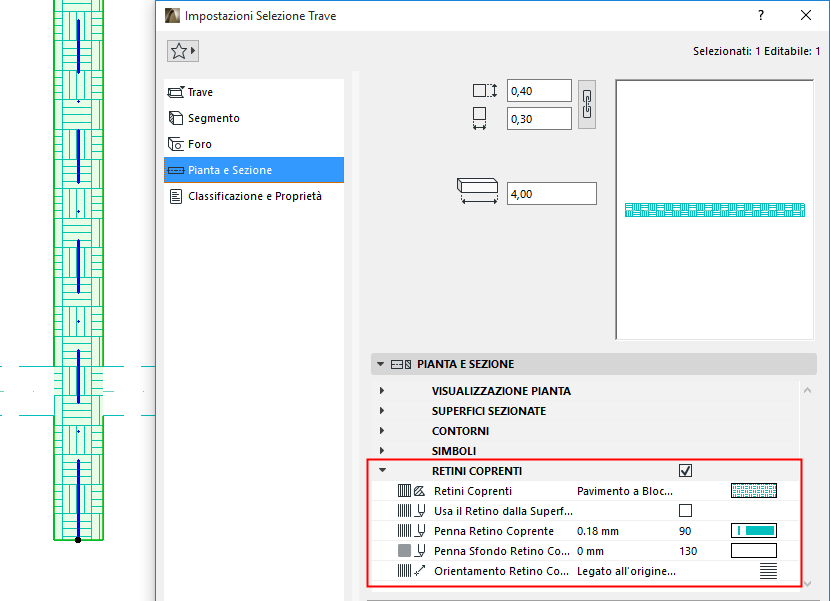Collapse the PIANTA E SEZIONE panel

(380, 364)
